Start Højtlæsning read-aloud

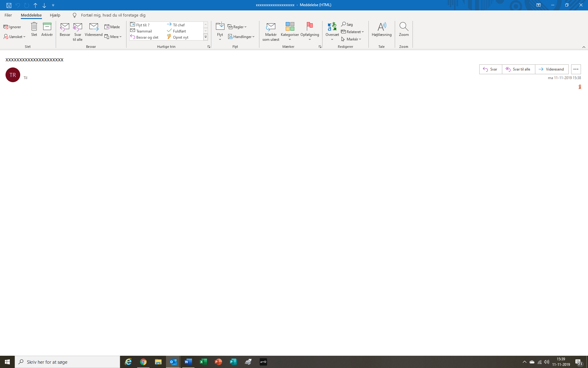point(382,27)
